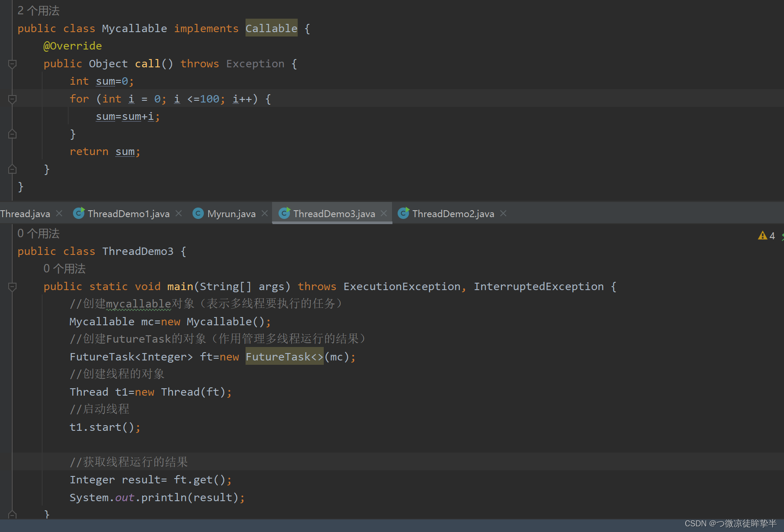Click the @Override annotation
Screen dimensions: 784x532
tap(73, 46)
